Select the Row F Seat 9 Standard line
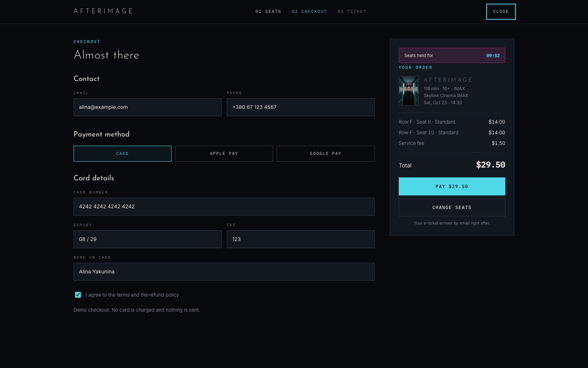 click(x=452, y=122)
